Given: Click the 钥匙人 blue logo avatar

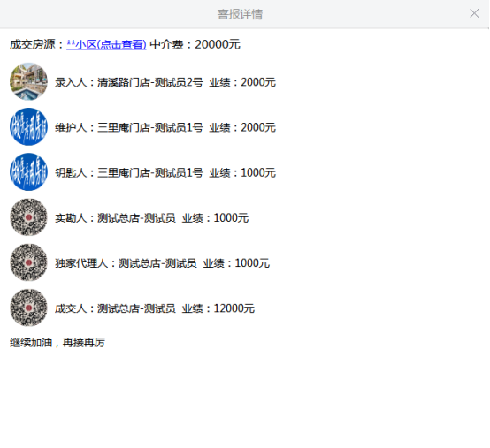Looking at the screenshot, I should (29, 172).
